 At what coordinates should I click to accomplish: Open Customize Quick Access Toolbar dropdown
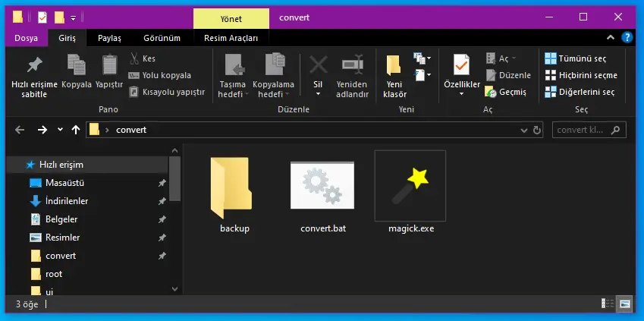tap(73, 17)
